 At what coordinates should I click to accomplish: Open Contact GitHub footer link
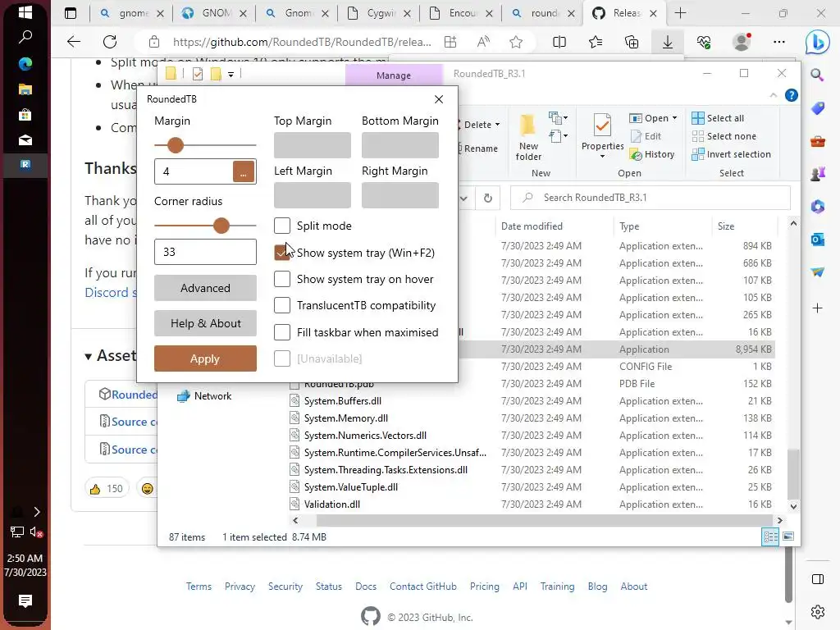(x=423, y=586)
